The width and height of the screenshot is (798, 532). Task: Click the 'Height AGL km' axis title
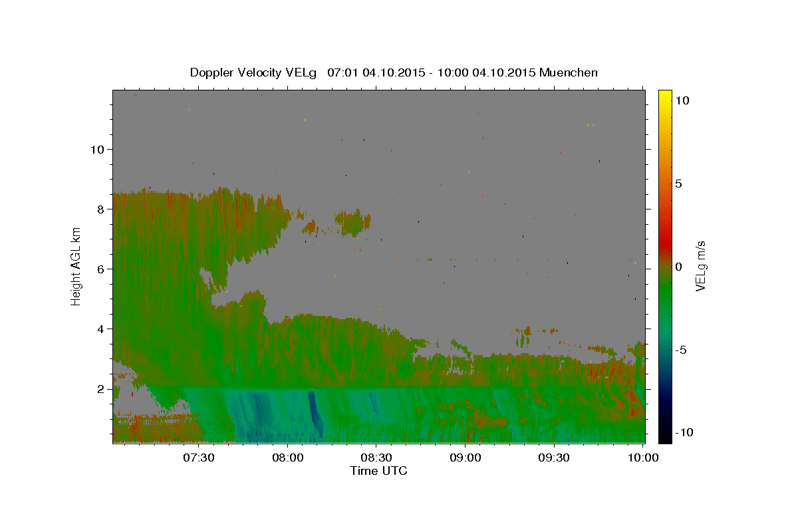(76, 266)
